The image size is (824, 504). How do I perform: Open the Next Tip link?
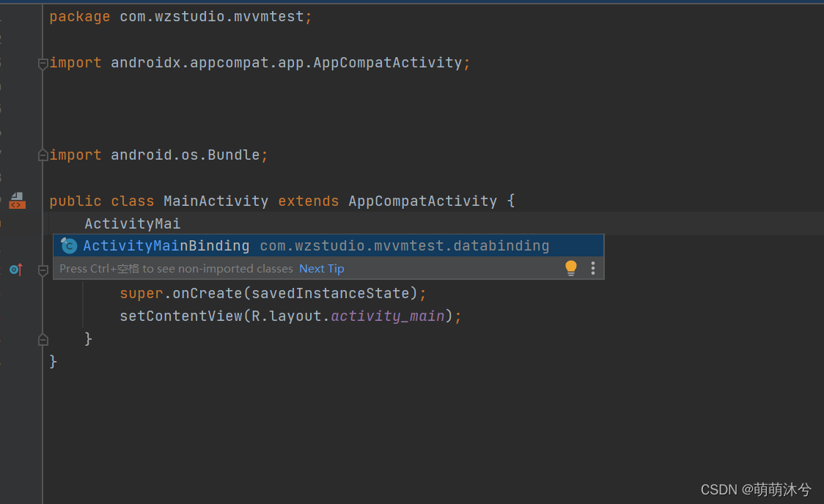point(321,269)
